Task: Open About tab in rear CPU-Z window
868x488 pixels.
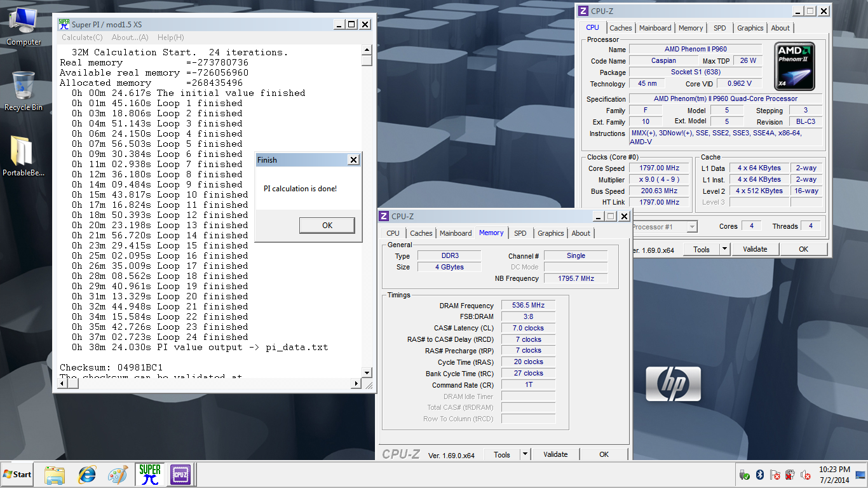Action: (780, 28)
